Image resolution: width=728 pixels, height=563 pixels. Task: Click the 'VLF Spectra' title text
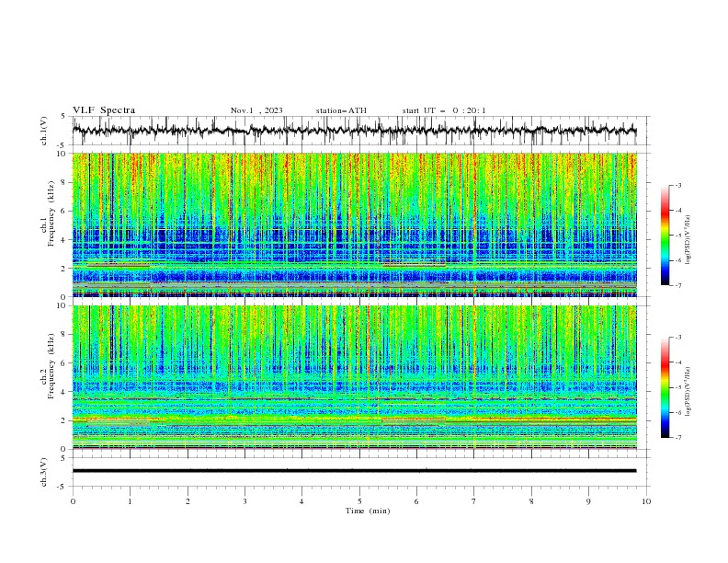[104, 110]
